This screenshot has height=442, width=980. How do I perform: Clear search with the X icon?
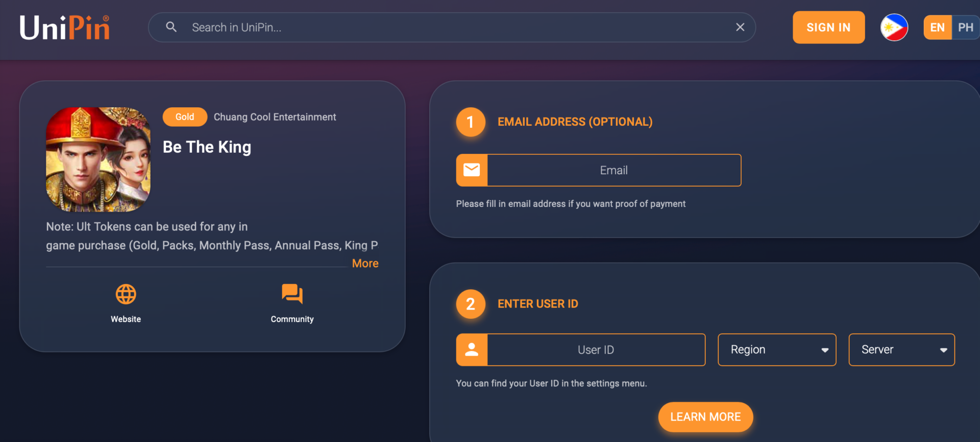coord(740,27)
